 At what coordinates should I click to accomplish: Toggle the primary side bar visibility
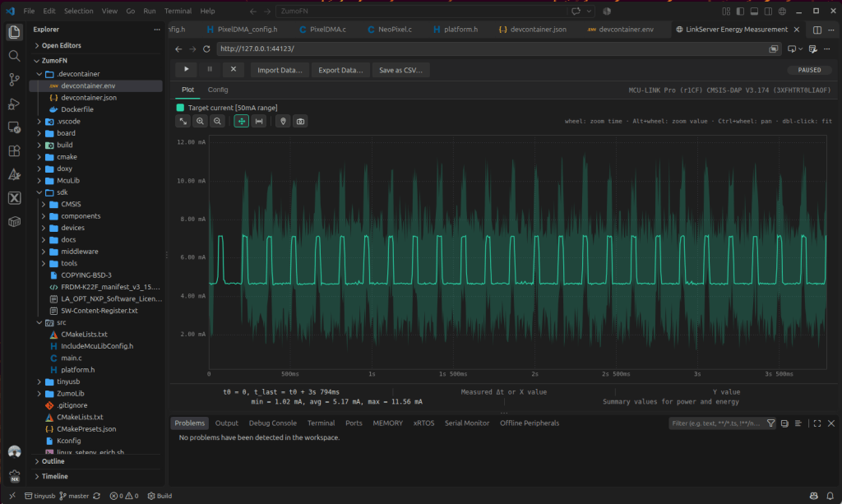tap(740, 11)
